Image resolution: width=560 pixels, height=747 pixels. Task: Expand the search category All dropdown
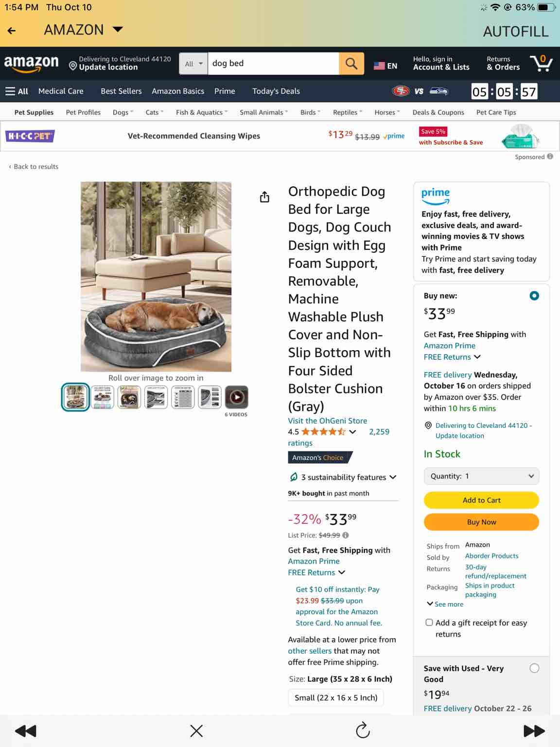pyautogui.click(x=193, y=64)
